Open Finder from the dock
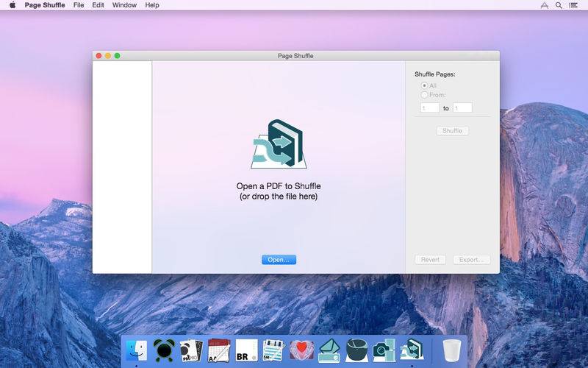This screenshot has width=588, height=368. [136, 350]
